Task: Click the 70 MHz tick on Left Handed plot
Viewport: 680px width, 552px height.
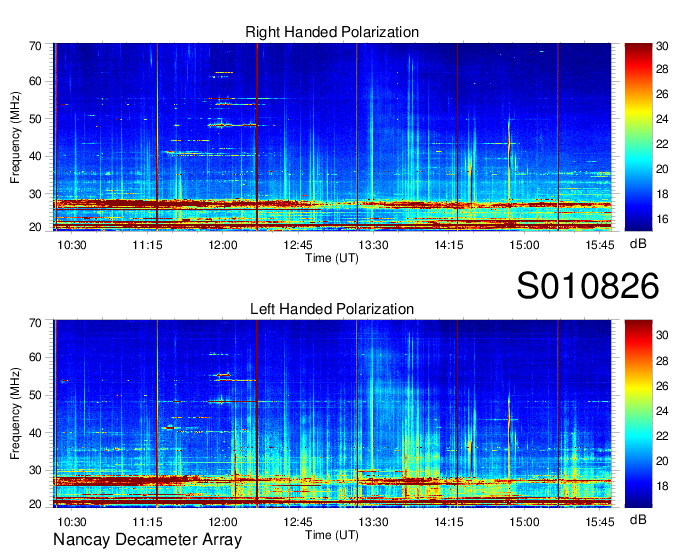Action: 35,323
